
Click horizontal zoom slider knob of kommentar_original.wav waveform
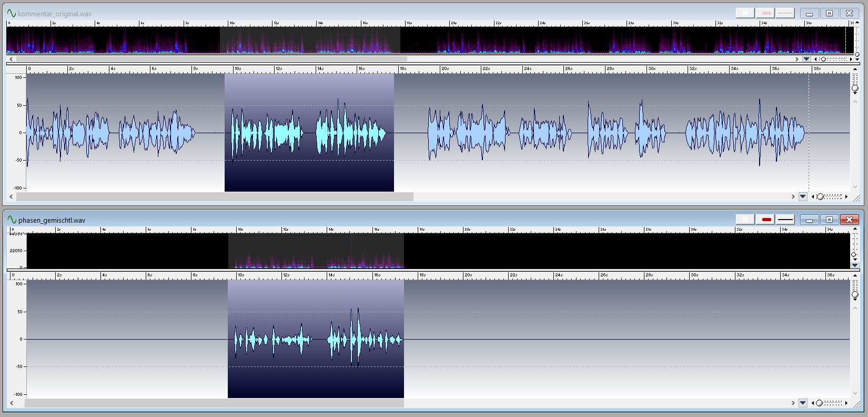[x=820, y=197]
